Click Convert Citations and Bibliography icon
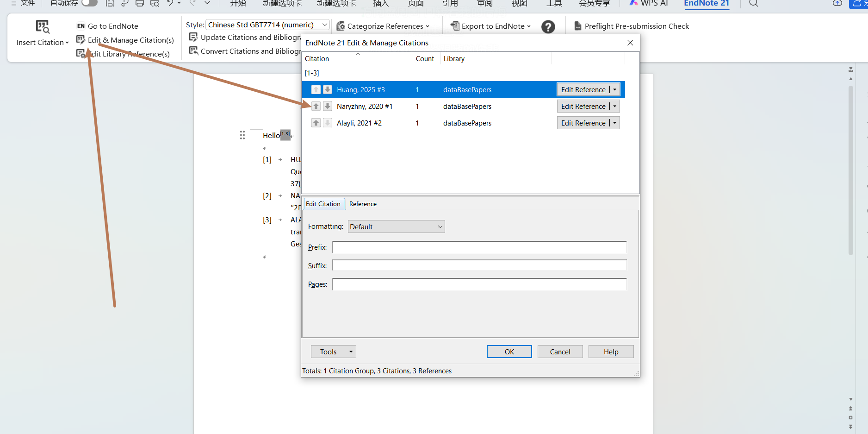The image size is (868, 434). pos(193,51)
